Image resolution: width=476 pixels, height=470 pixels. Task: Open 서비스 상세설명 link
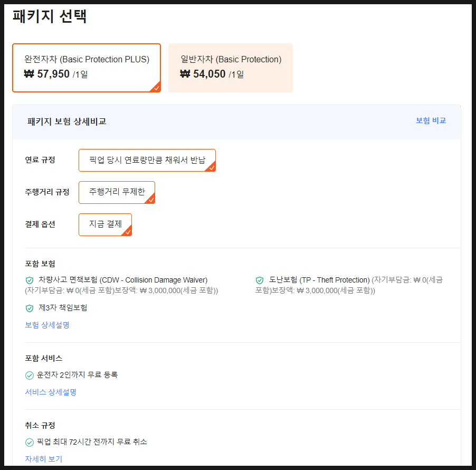click(x=51, y=392)
